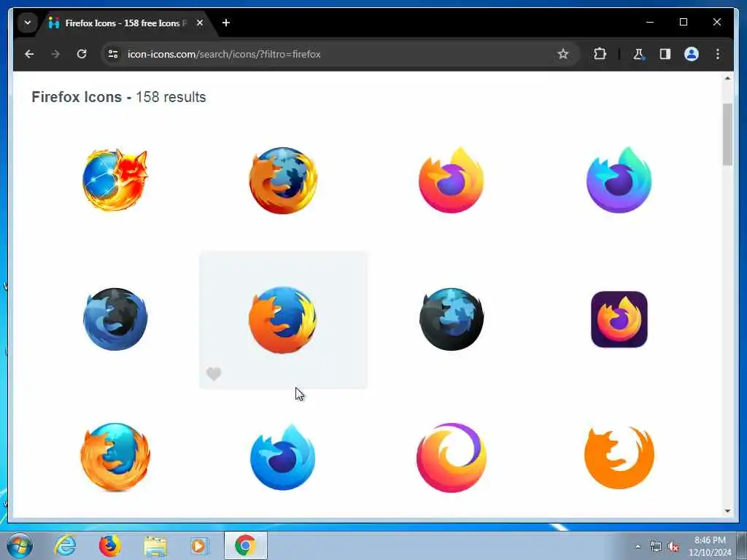The width and height of the screenshot is (747, 560).
Task: View site information icon in address bar
Action: click(x=113, y=54)
